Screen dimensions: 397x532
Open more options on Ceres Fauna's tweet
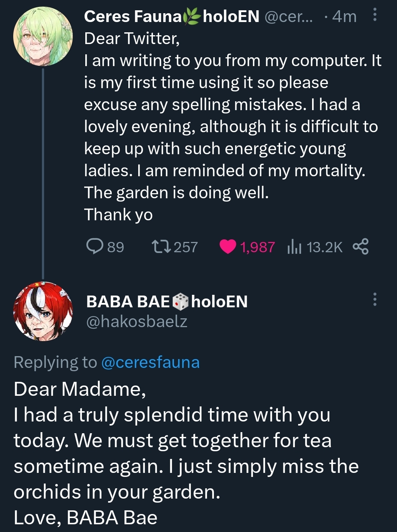[375, 15]
